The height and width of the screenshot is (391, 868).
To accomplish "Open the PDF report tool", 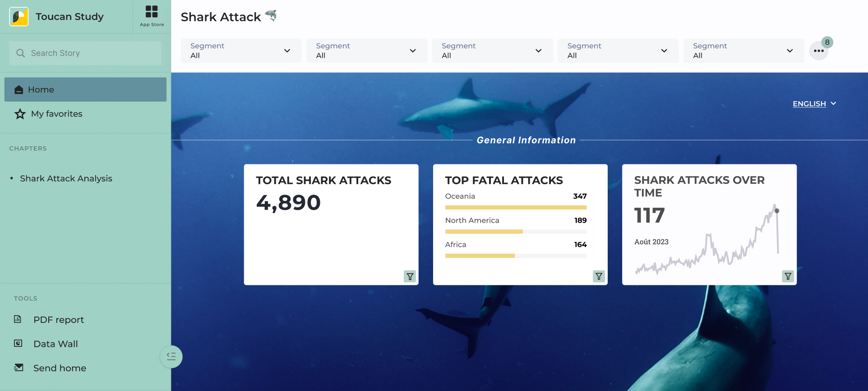I will (59, 320).
